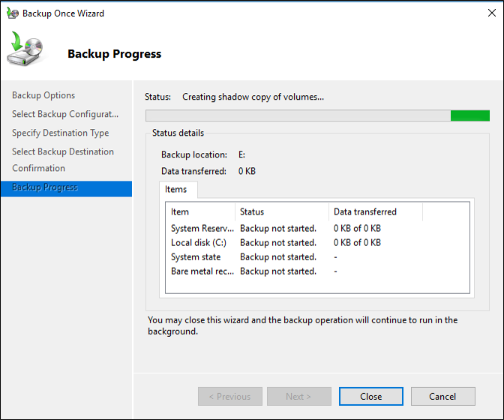The image size is (504, 420).
Task: Click the disabled Previous button
Action: pyautogui.click(x=229, y=396)
